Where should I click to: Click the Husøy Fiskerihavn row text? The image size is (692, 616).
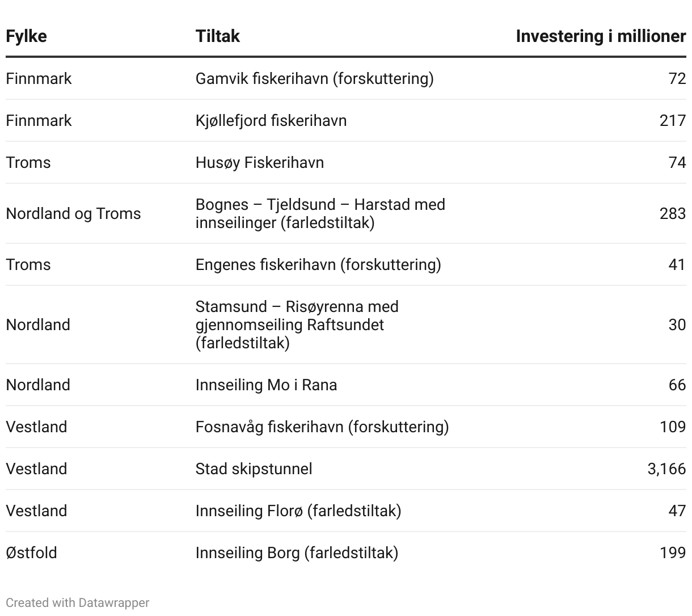259,162
